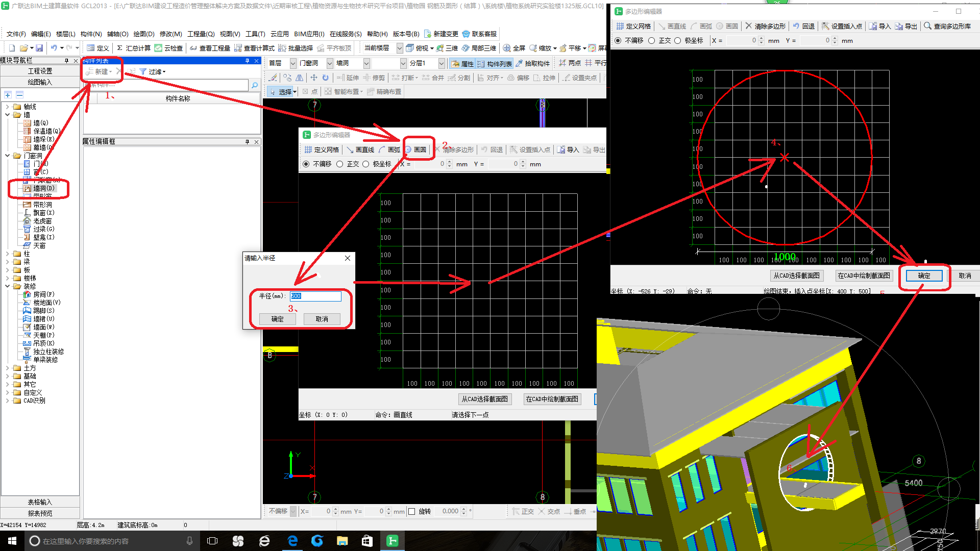This screenshot has height=551, width=980.
Task: Click the rotate icon in edit toolbar
Action: [325, 78]
